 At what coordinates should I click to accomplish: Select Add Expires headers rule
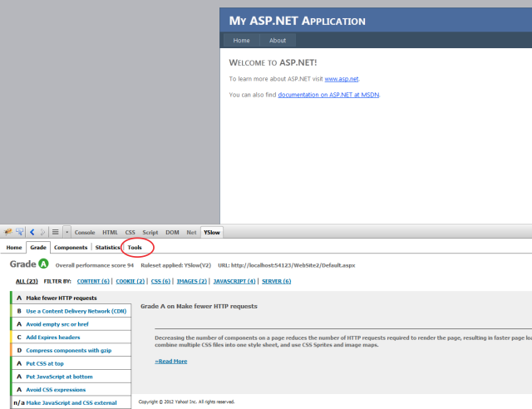point(71,338)
